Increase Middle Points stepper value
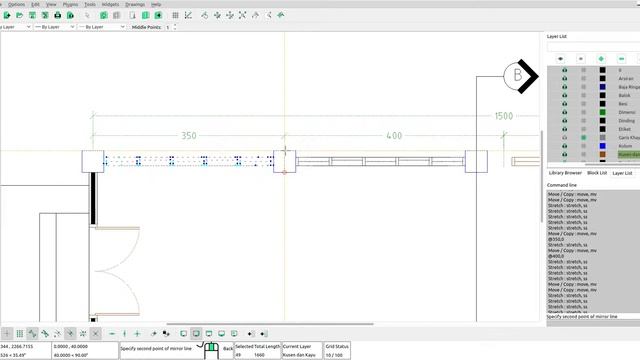This screenshot has width=640, height=360. [175, 25]
